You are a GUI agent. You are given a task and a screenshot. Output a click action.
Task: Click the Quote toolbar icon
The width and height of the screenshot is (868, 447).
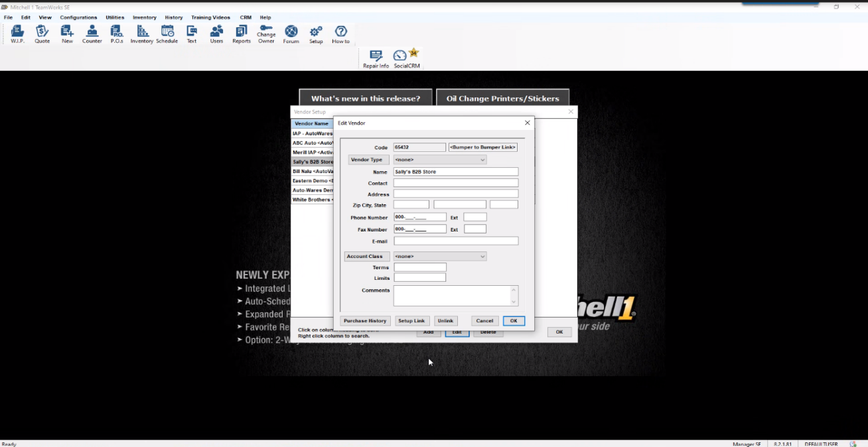(x=42, y=33)
